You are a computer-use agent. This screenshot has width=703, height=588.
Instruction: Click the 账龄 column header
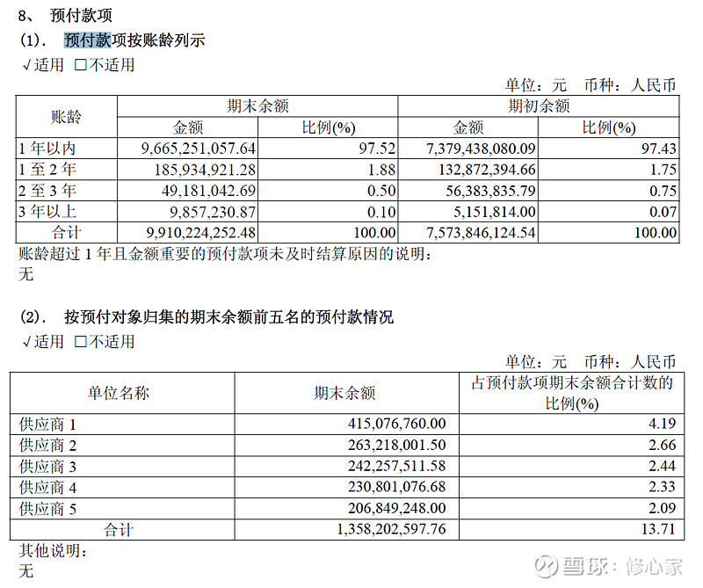pyautogui.click(x=67, y=117)
